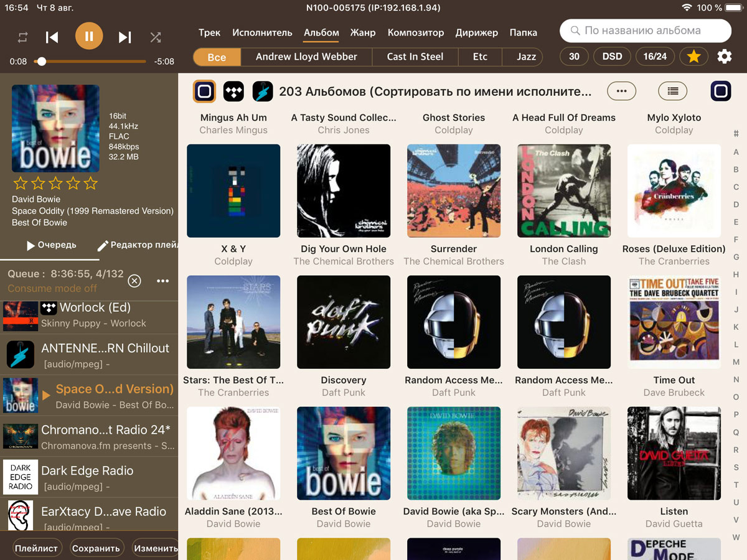Toggle the favorites star filter
The image size is (747, 560).
[x=693, y=57]
